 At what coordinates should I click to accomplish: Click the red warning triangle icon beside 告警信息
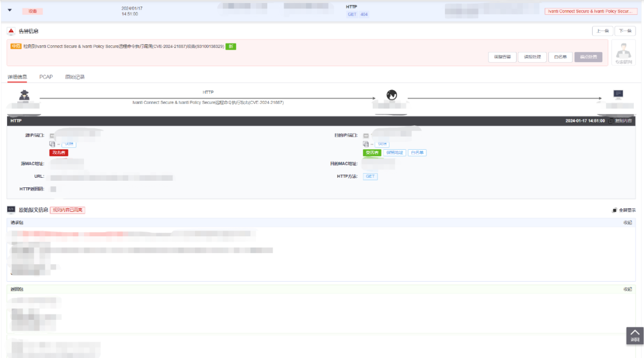click(11, 31)
